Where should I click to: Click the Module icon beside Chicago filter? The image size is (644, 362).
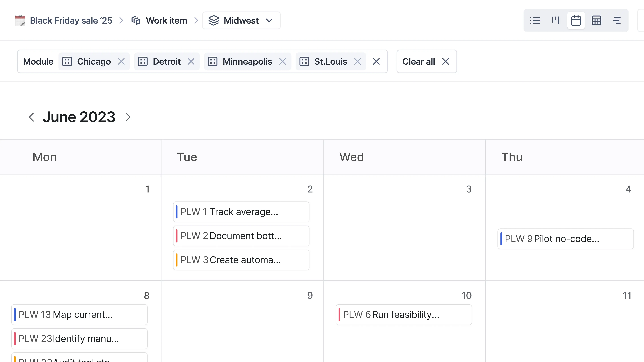pyautogui.click(x=67, y=61)
